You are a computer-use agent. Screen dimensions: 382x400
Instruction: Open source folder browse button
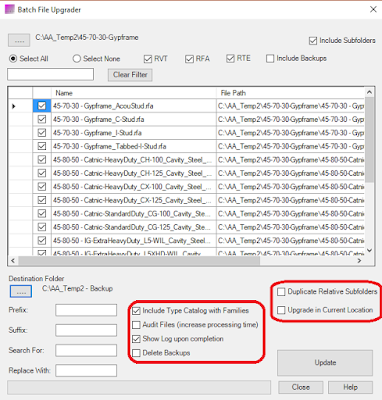tap(19, 40)
